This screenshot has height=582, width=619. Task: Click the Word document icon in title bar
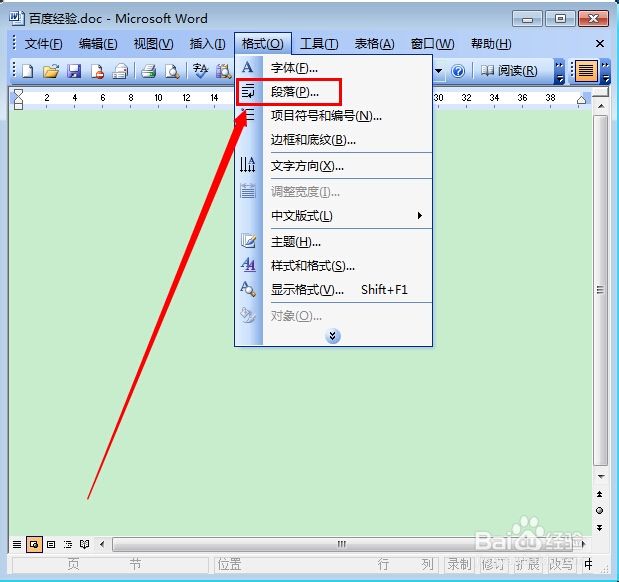pos(17,18)
